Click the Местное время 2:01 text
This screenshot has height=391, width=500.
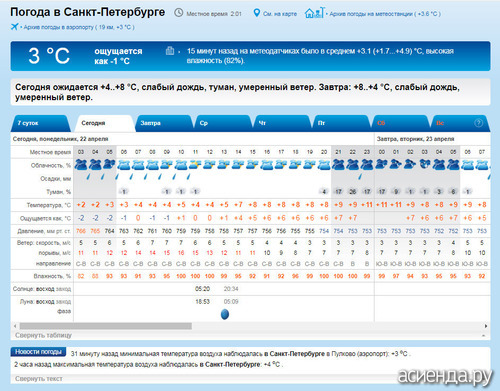click(x=214, y=14)
